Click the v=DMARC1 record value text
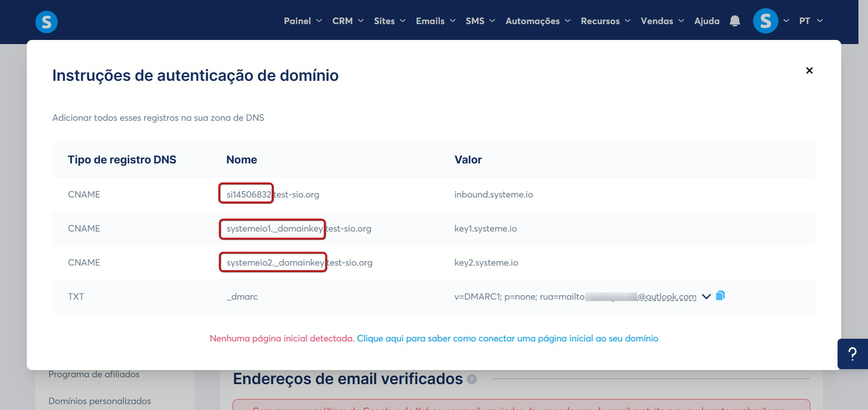 point(575,296)
